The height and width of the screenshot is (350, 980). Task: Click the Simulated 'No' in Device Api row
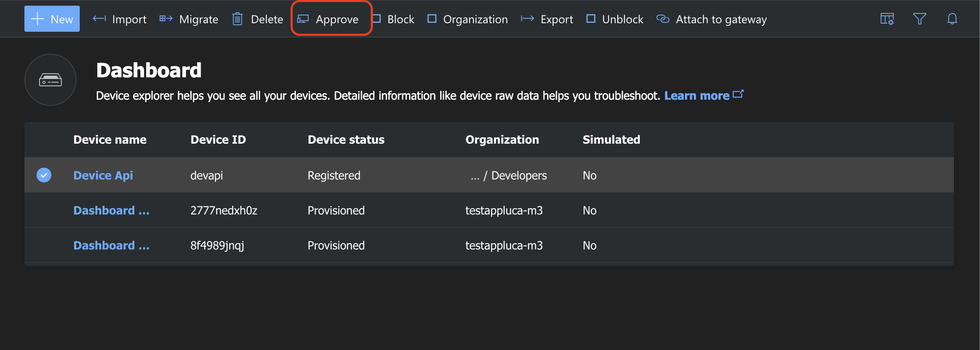tap(590, 175)
